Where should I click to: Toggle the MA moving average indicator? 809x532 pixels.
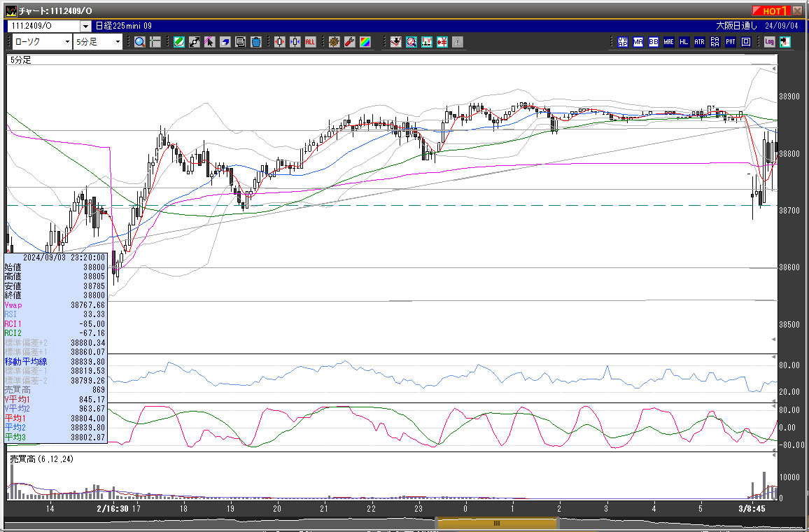pos(638,42)
